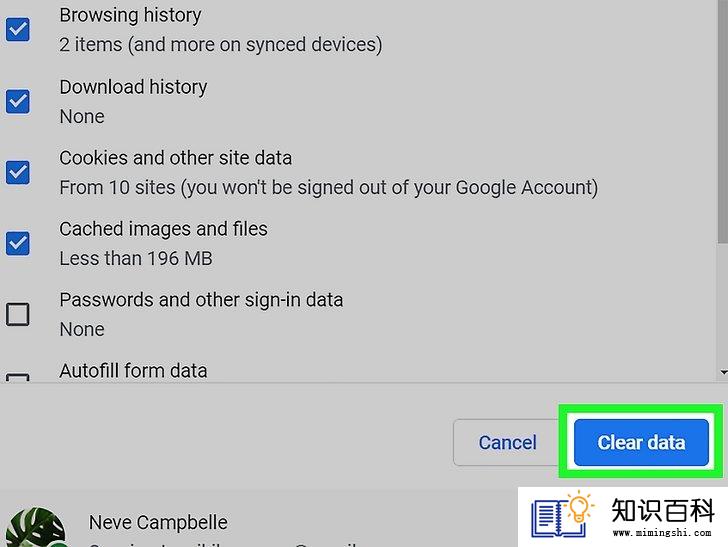
Task: Click the scrollbar down arrow
Action: coord(723,372)
